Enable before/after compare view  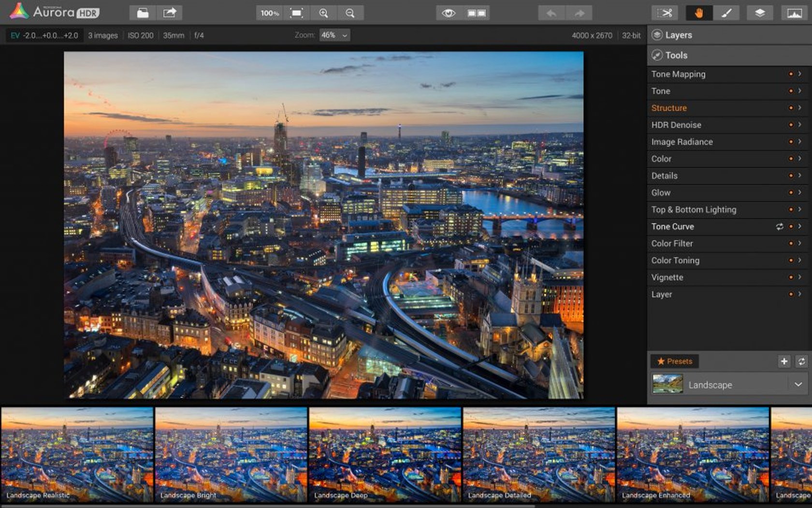(476, 13)
